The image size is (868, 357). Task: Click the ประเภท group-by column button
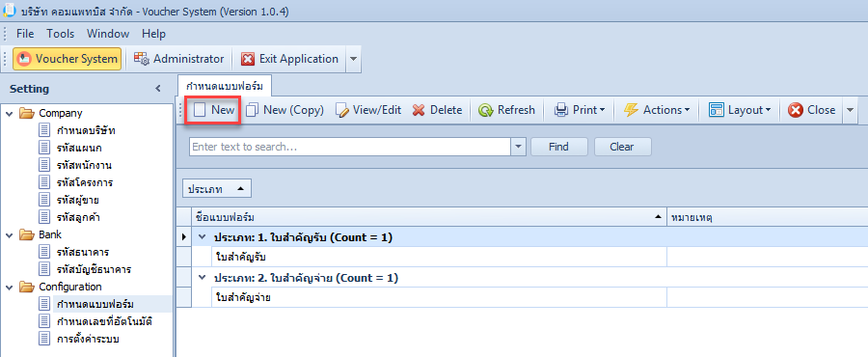216,188
